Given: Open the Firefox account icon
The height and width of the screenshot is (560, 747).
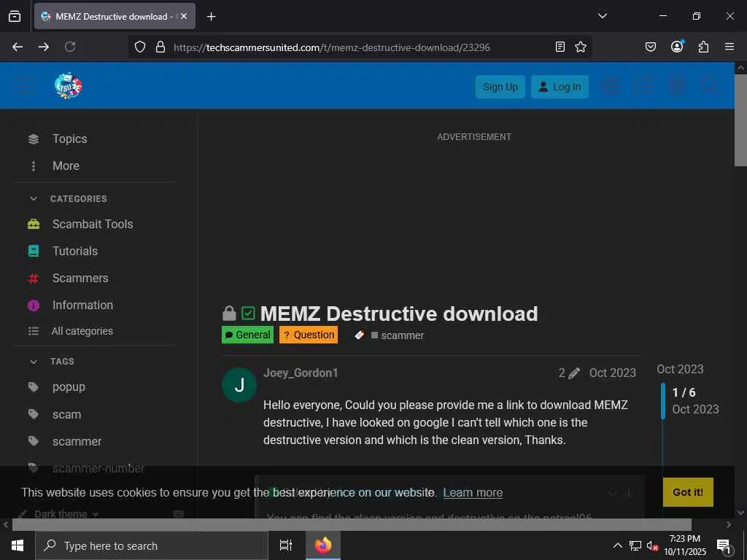Looking at the screenshot, I should coord(677,46).
